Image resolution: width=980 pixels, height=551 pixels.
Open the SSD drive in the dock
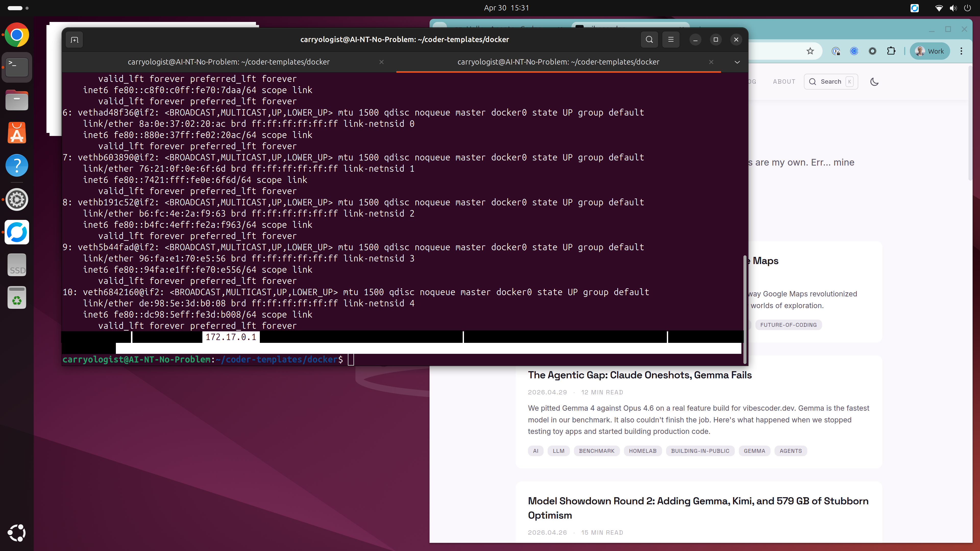(17, 265)
